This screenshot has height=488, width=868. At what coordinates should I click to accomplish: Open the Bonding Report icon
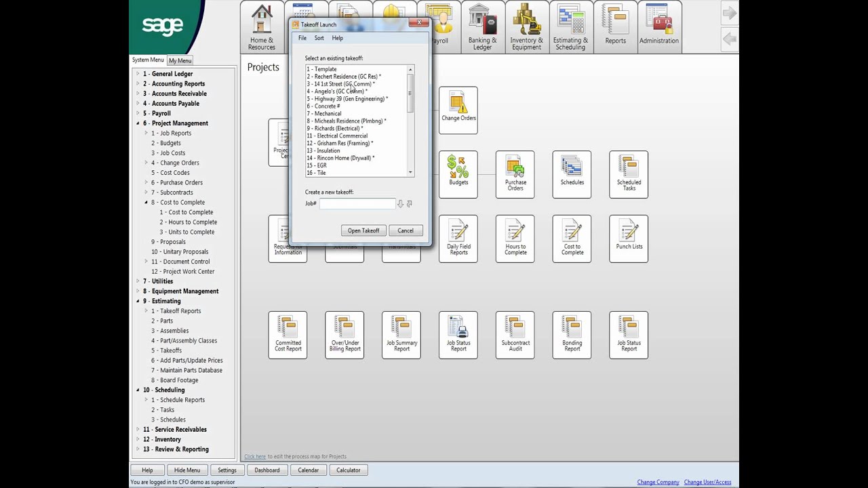click(x=572, y=335)
